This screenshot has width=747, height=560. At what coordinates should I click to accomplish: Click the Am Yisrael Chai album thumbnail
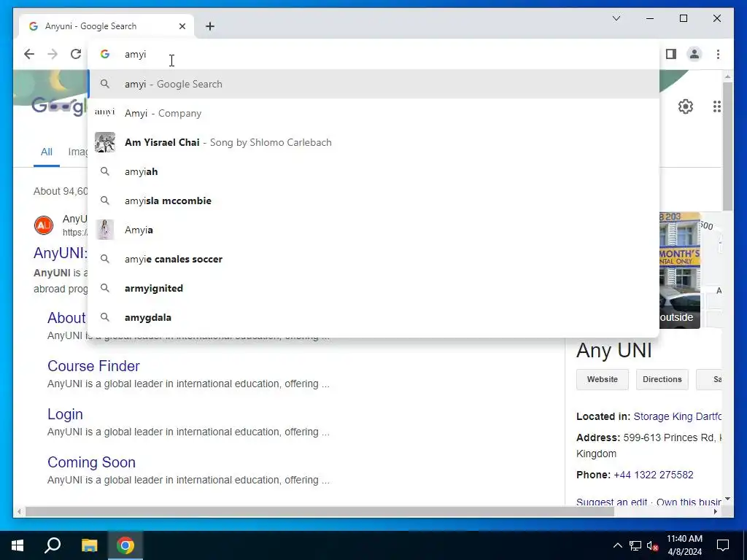click(105, 142)
